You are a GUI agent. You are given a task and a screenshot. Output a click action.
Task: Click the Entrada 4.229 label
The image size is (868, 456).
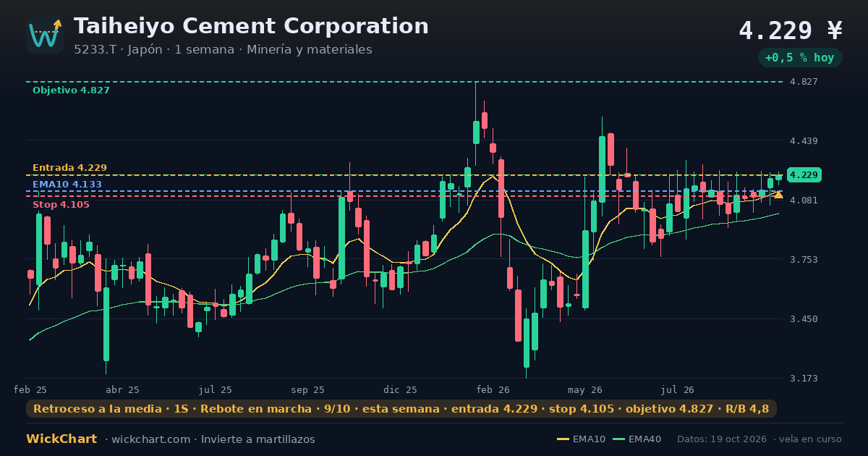69,167
